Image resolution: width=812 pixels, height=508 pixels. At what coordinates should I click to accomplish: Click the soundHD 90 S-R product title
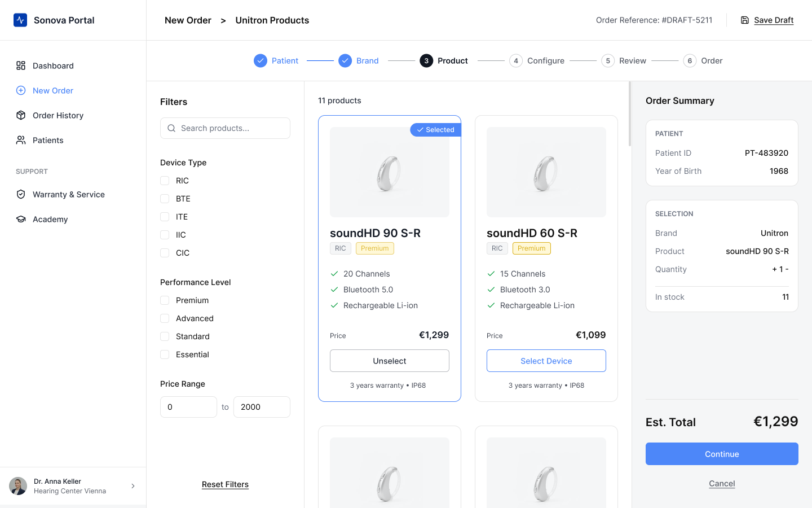click(x=375, y=233)
